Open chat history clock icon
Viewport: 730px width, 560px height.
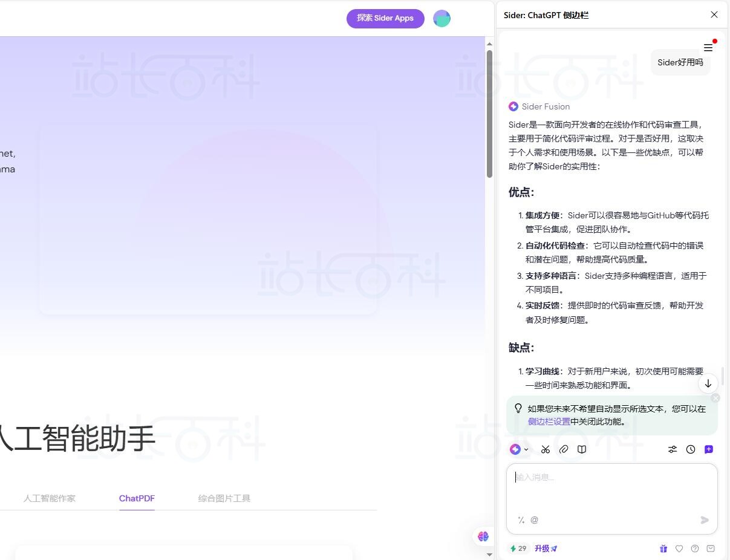691,449
